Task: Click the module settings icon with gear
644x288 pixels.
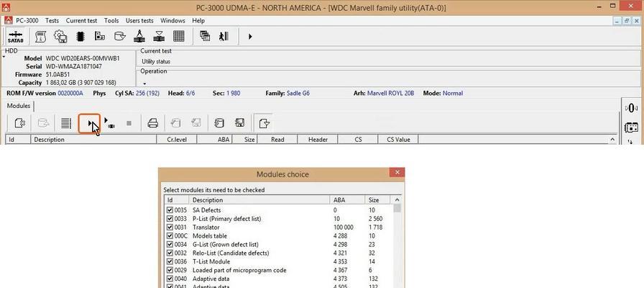Action: (x=19, y=123)
